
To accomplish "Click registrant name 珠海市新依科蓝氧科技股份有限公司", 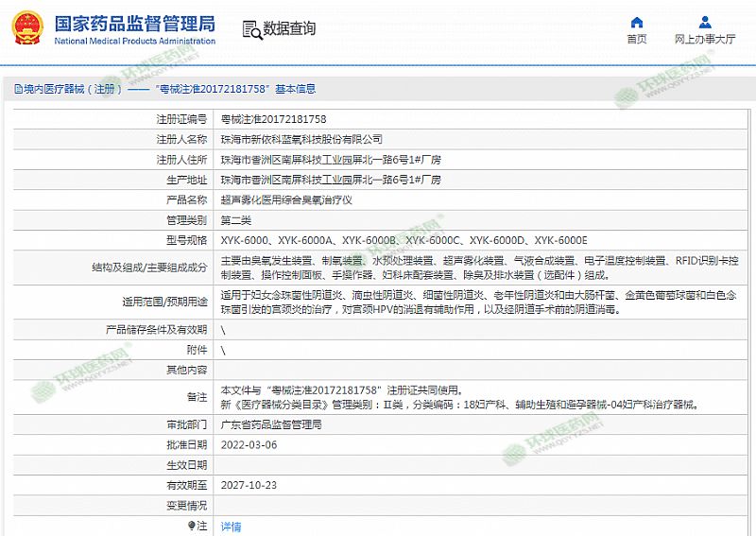I will [301, 139].
